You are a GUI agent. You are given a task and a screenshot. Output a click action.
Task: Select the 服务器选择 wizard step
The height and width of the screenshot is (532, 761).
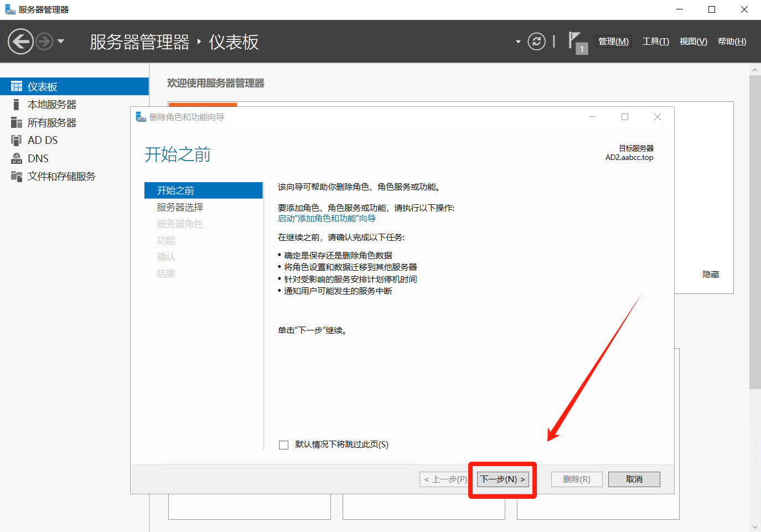coord(180,207)
